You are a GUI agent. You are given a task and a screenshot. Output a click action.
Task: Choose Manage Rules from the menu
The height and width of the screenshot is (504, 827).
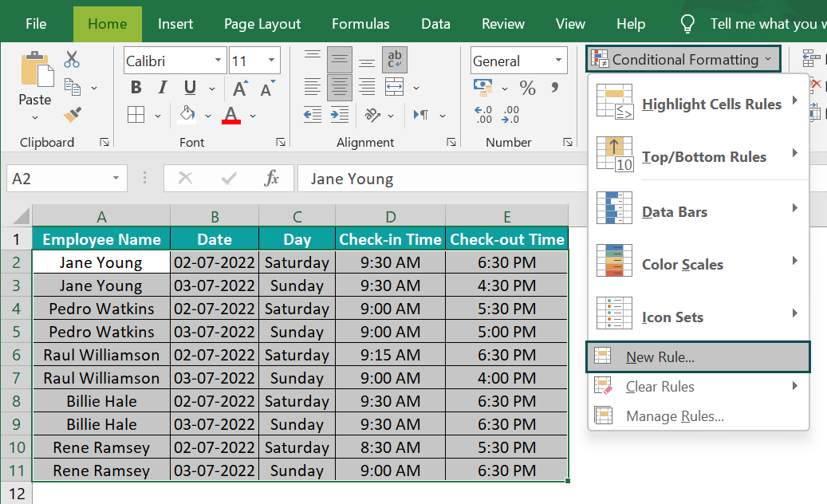click(698, 416)
